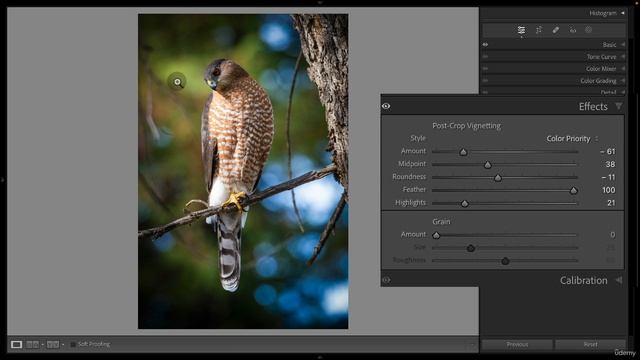Toggle the Color Grading panel visibility switch
640x360 pixels.
pyautogui.click(x=485, y=81)
